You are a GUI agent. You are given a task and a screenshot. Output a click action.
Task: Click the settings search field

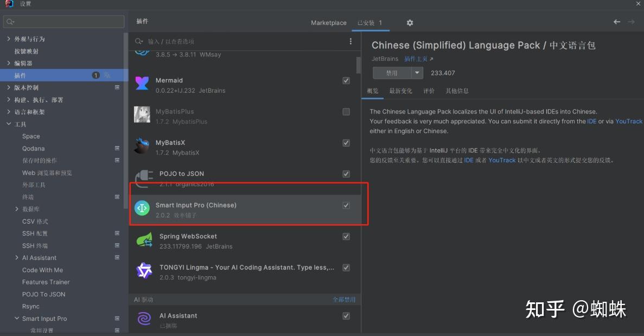pos(64,22)
